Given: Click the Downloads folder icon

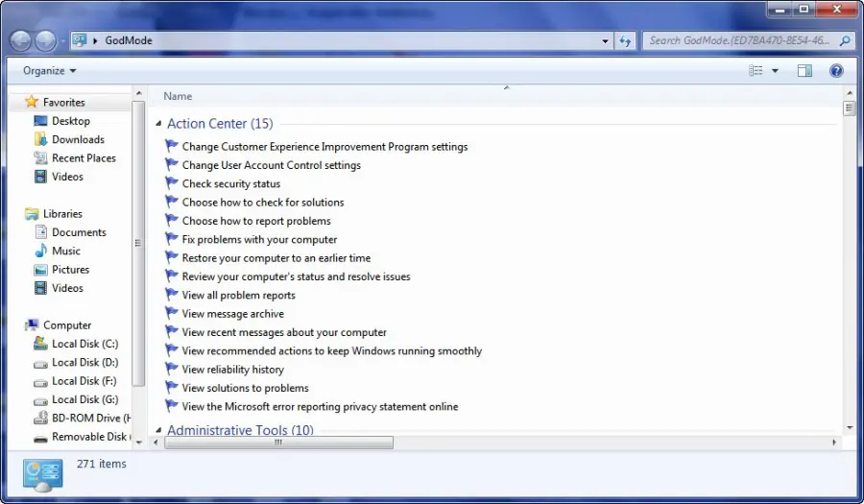Looking at the screenshot, I should 40,139.
